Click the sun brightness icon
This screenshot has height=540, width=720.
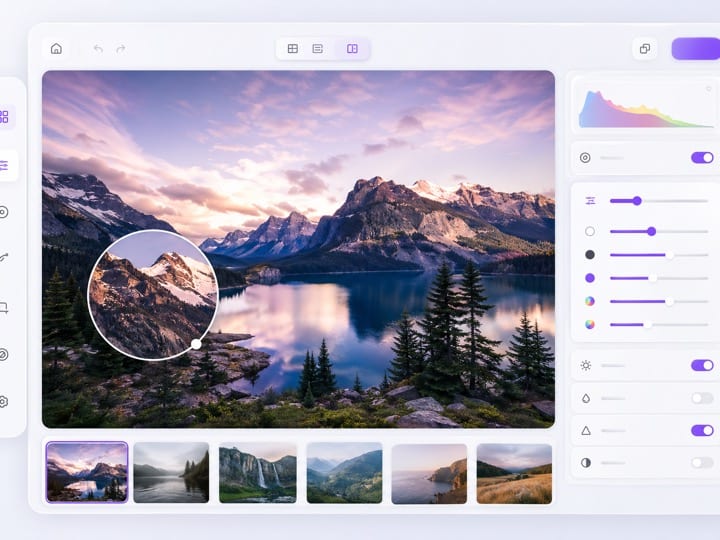point(586,366)
